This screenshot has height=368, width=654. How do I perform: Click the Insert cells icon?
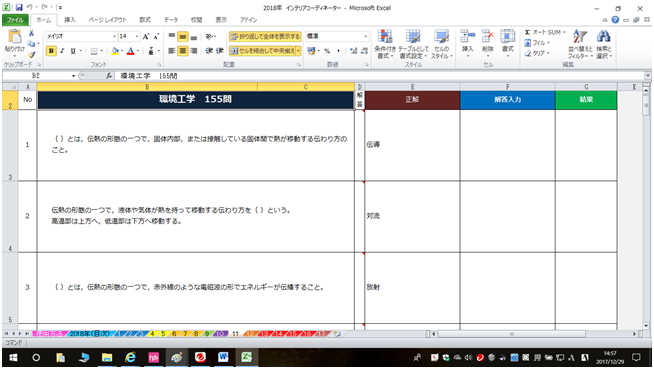tap(468, 42)
